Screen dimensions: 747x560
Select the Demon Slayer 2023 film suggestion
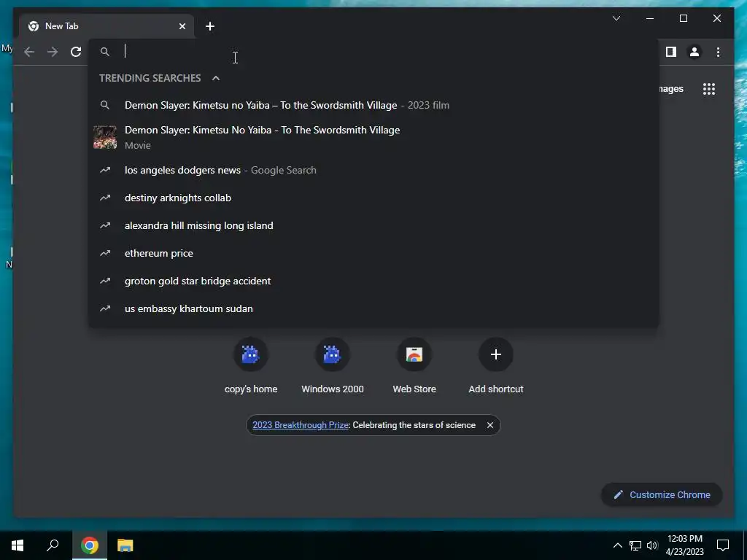[x=373, y=105]
